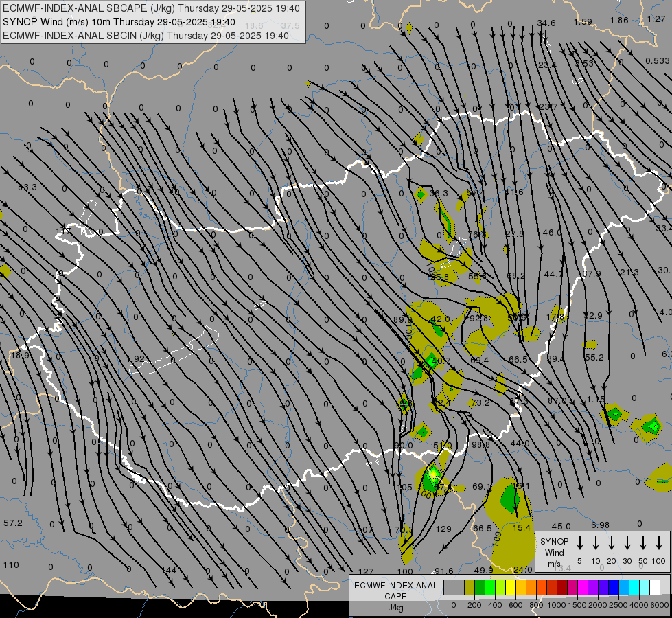Image resolution: width=672 pixels, height=618 pixels.
Task: Click the 49.9 value at bottom
Action: pyautogui.click(x=483, y=570)
